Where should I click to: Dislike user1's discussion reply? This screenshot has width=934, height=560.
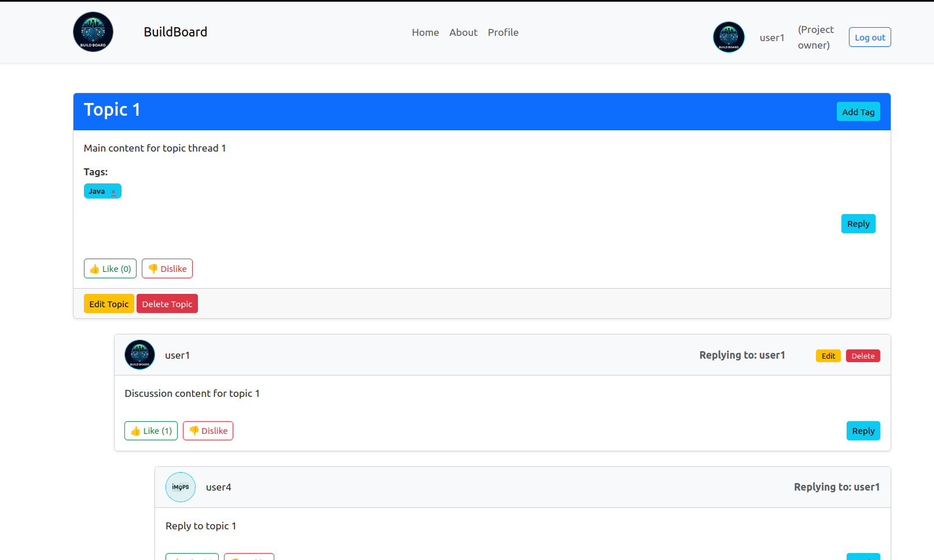208,431
